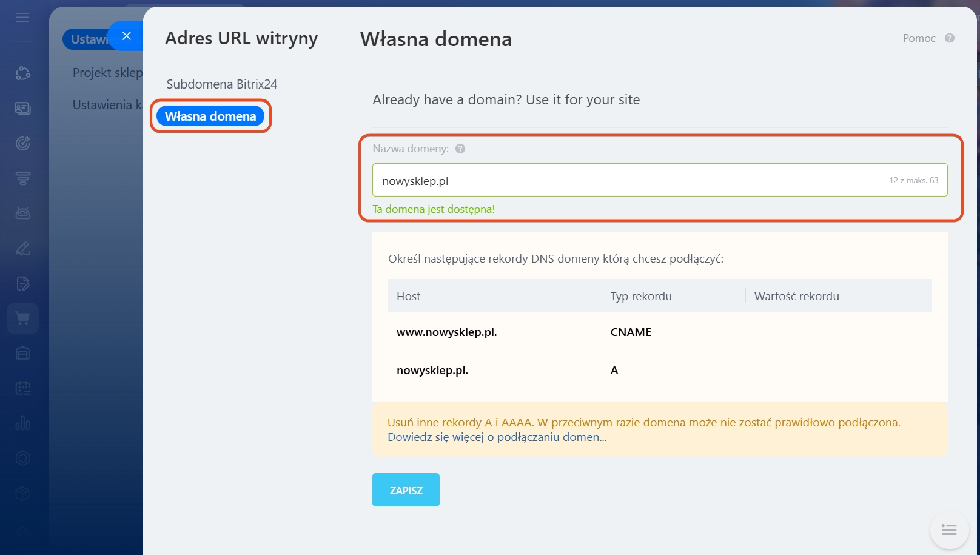
Task: Open 'Dowiedz się więcej o podłączaniu domen' link
Action: pos(497,437)
